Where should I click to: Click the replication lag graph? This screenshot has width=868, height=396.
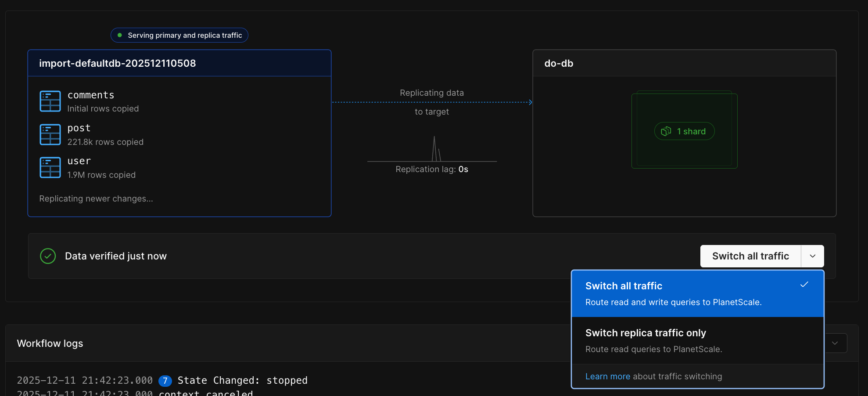[432, 149]
